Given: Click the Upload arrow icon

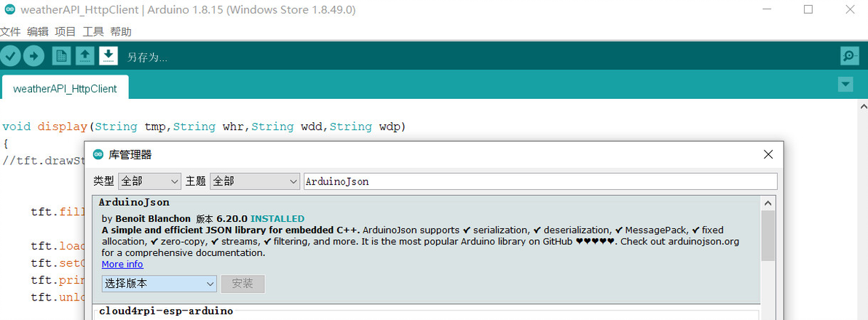Looking at the screenshot, I should 33,56.
